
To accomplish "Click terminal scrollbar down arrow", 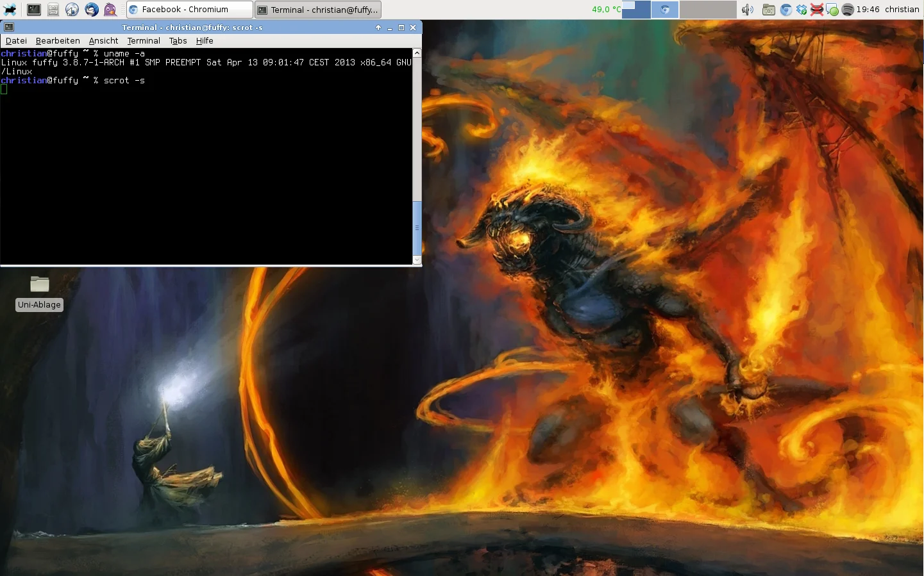I will click(x=417, y=259).
